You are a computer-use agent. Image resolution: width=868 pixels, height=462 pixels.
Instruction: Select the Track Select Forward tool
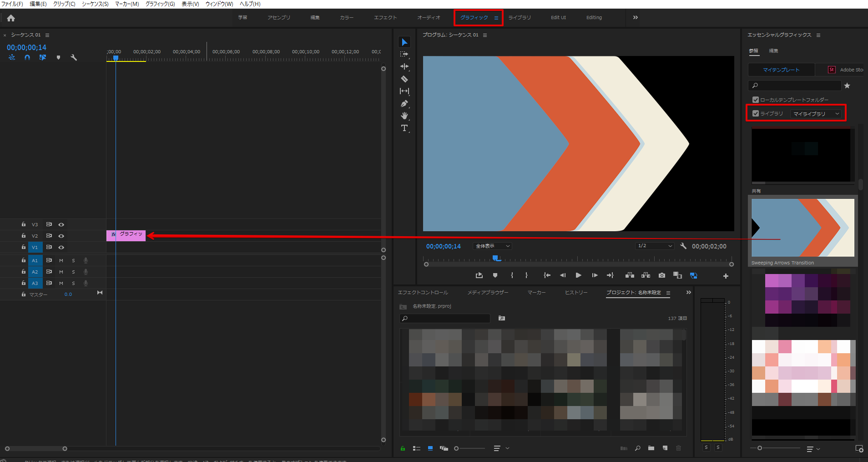[x=404, y=54]
